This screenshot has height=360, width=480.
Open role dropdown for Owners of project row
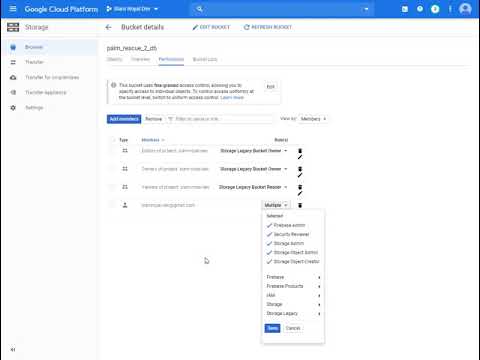click(254, 169)
